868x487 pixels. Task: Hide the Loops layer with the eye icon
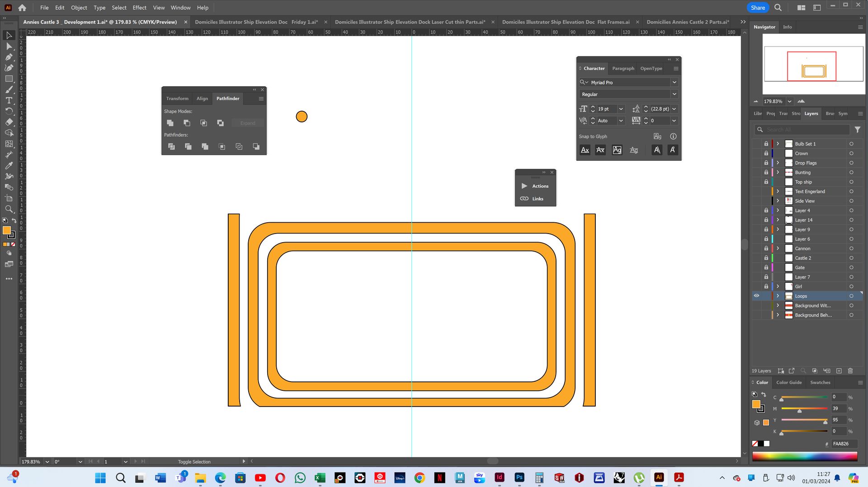coord(756,296)
